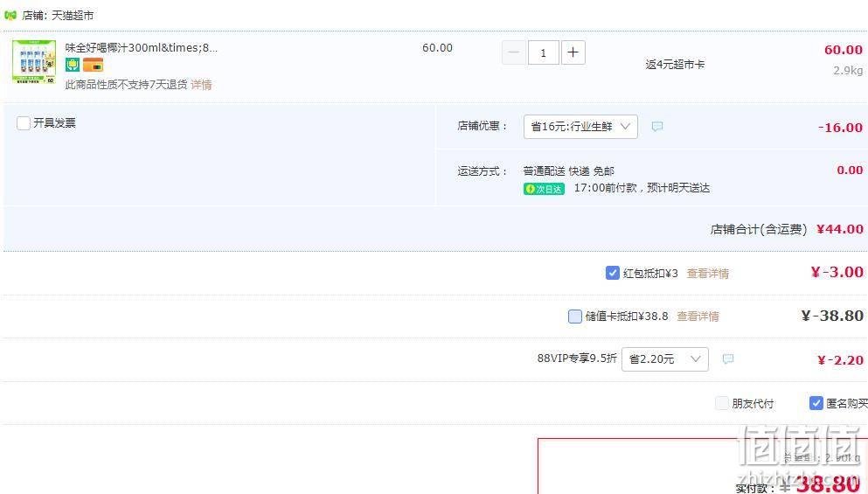Click the 返4元超市卡 promotion text
868x494 pixels.
point(675,65)
